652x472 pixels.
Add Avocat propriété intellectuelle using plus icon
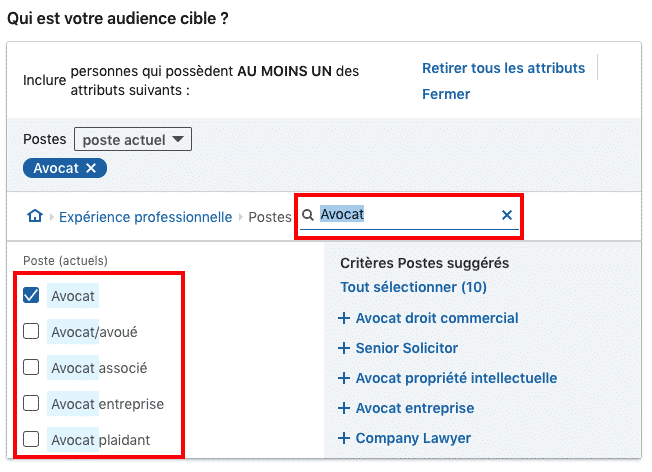(345, 379)
